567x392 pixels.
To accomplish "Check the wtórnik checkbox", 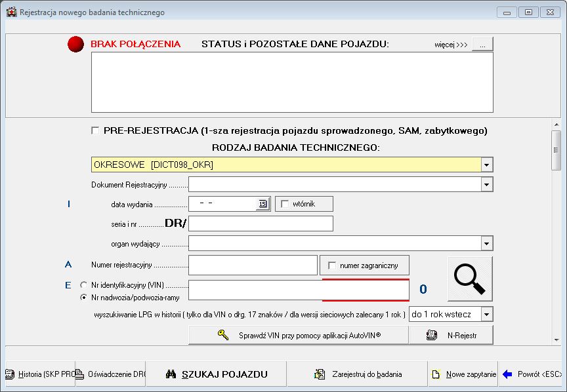I will [x=285, y=204].
